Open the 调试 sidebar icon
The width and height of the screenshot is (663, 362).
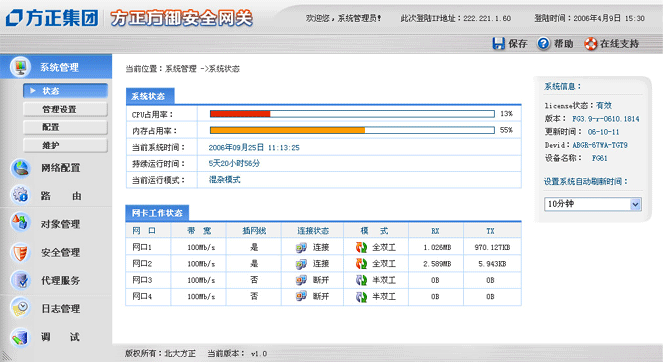(x=20, y=337)
